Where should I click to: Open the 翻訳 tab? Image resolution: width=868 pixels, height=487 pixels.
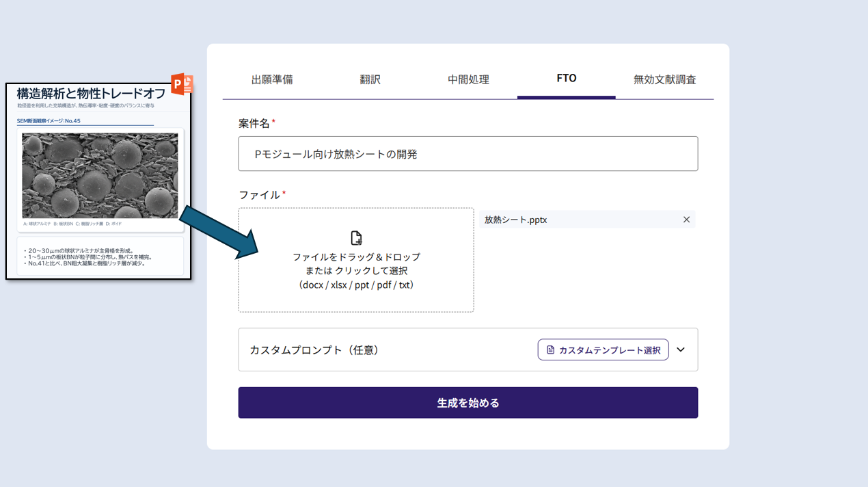[x=370, y=79]
